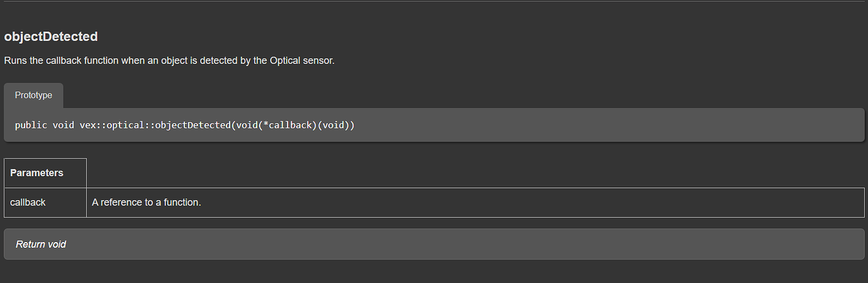Screen dimensions: 868x283
Task: Click the trailing '(void)' in the prototype code
Action: coord(334,125)
